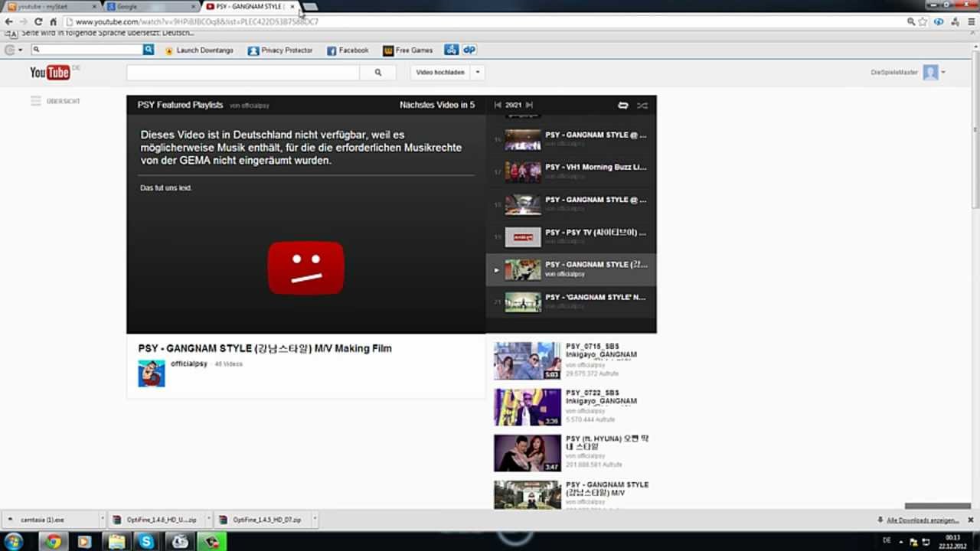Toggle playlist repeat (loop) icon
The width and height of the screenshot is (980, 551).
(x=622, y=105)
